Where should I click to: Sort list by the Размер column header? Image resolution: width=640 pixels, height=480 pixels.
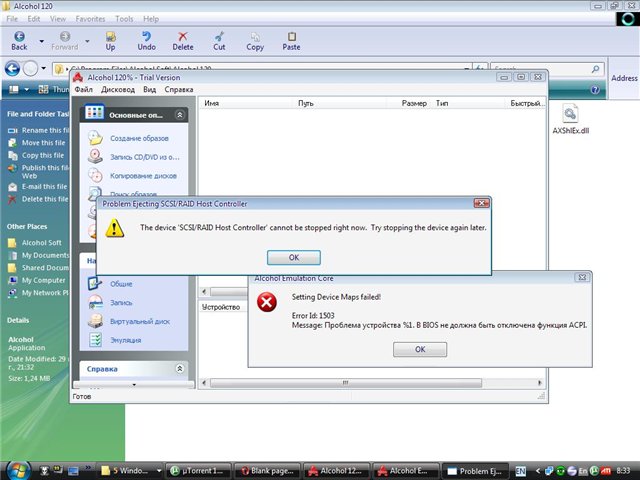[414, 103]
